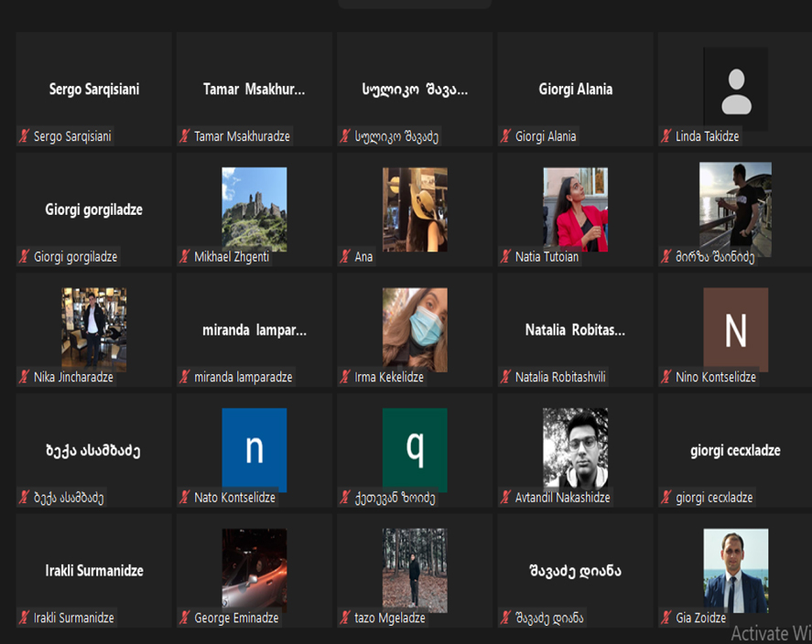
Task: Click the Giorgi Alania participant tile
Action: [x=575, y=90]
